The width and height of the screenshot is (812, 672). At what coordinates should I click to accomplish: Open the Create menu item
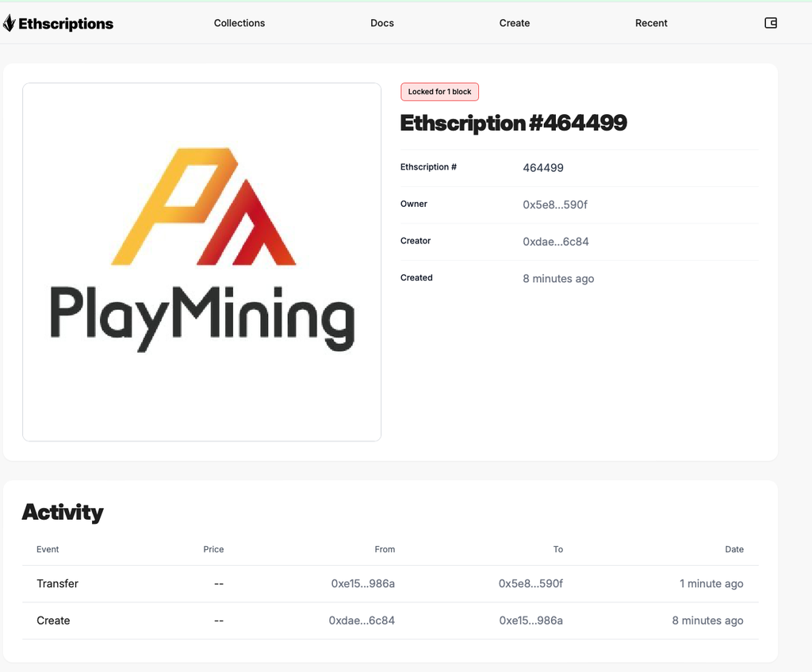(x=514, y=23)
